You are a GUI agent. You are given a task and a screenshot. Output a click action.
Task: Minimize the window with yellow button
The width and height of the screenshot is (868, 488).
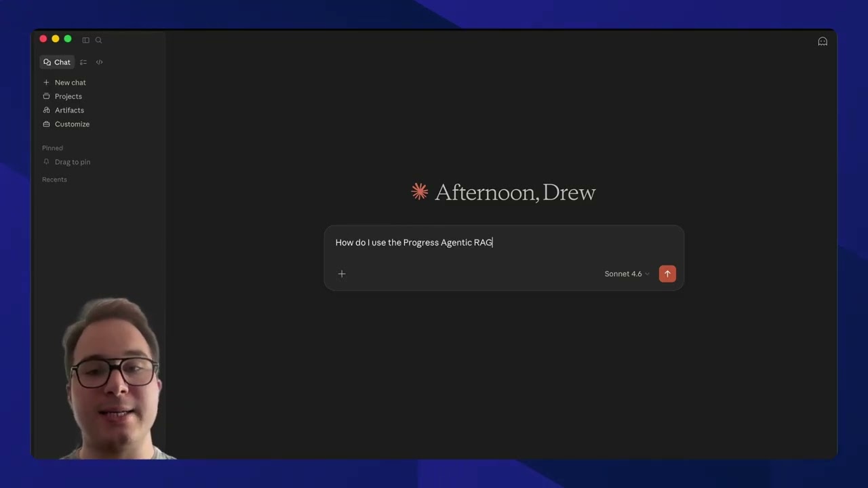point(56,39)
